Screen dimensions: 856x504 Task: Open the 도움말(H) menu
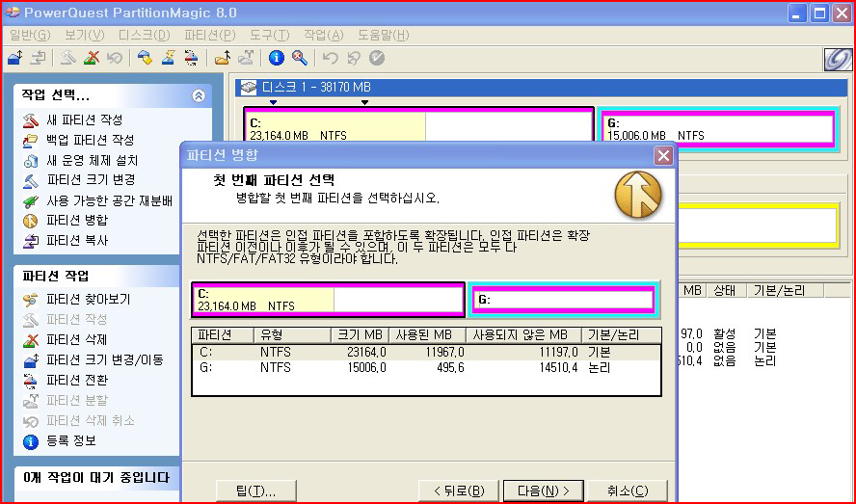pyautogui.click(x=384, y=36)
